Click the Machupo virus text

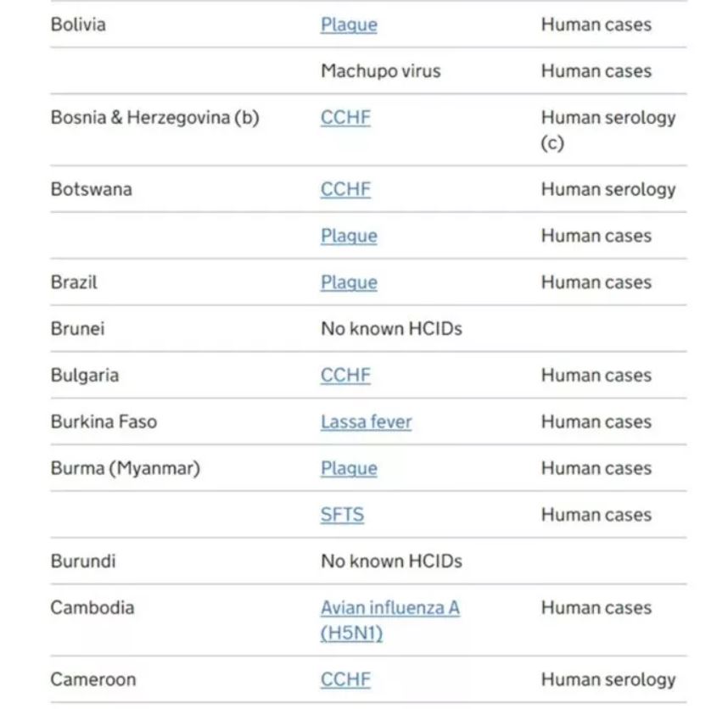pyautogui.click(x=380, y=71)
